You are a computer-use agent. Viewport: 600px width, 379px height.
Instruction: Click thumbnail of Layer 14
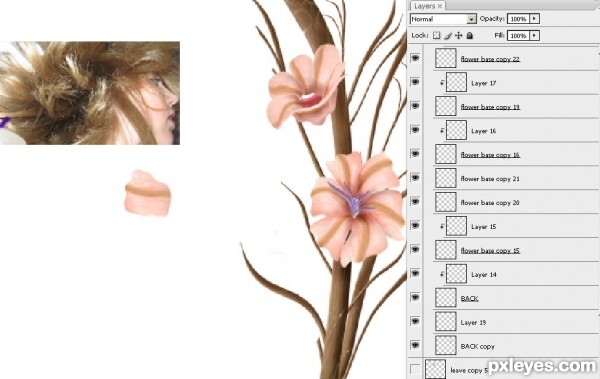[x=457, y=273]
